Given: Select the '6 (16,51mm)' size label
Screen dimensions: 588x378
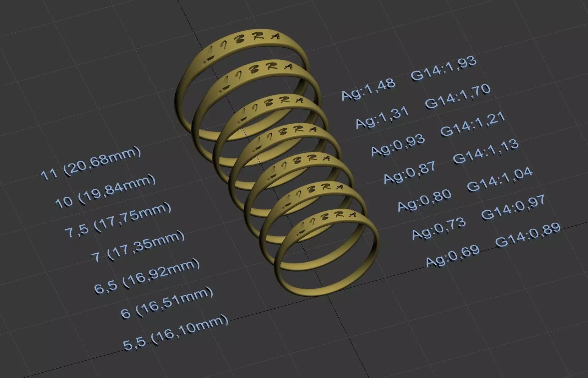Looking at the screenshot, I should tap(168, 303).
